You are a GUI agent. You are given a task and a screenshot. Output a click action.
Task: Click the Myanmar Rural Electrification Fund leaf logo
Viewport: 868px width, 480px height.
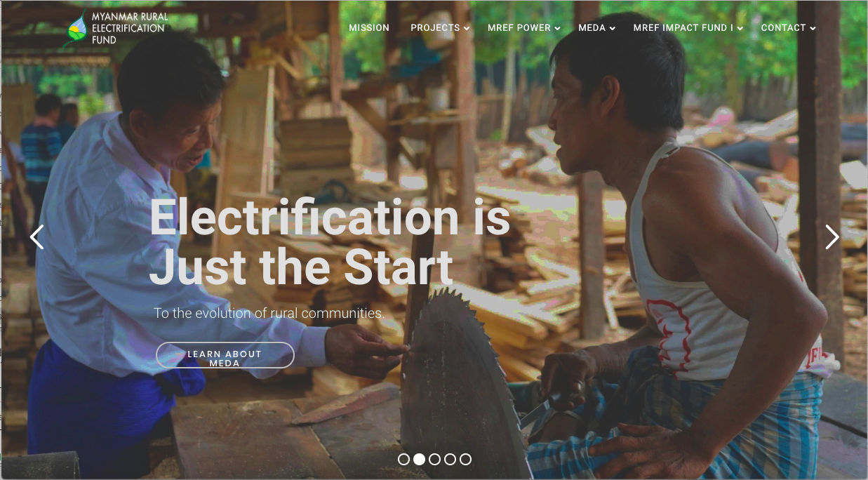(x=76, y=28)
